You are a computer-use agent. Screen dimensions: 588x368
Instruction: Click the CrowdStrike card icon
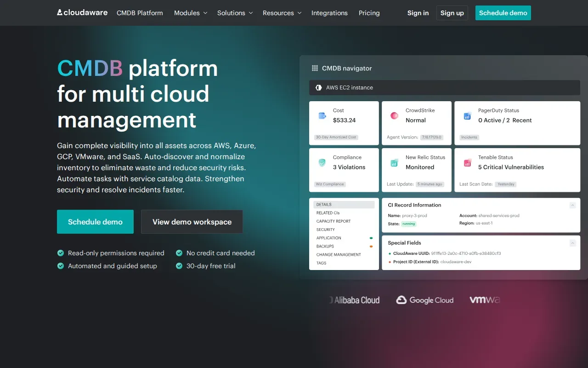[x=394, y=116]
